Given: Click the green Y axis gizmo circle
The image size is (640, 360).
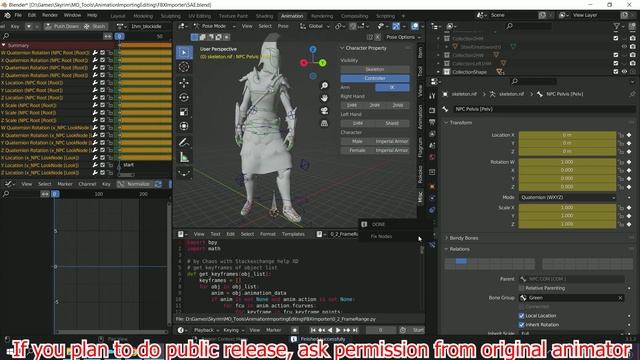Looking at the screenshot, I should click(322, 63).
